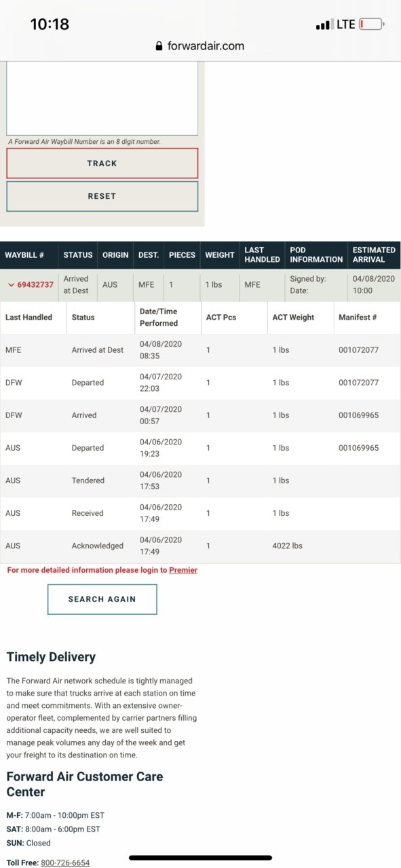This screenshot has height=868, width=401.
Task: Tap the battery icon in status bar
Action: point(371,24)
